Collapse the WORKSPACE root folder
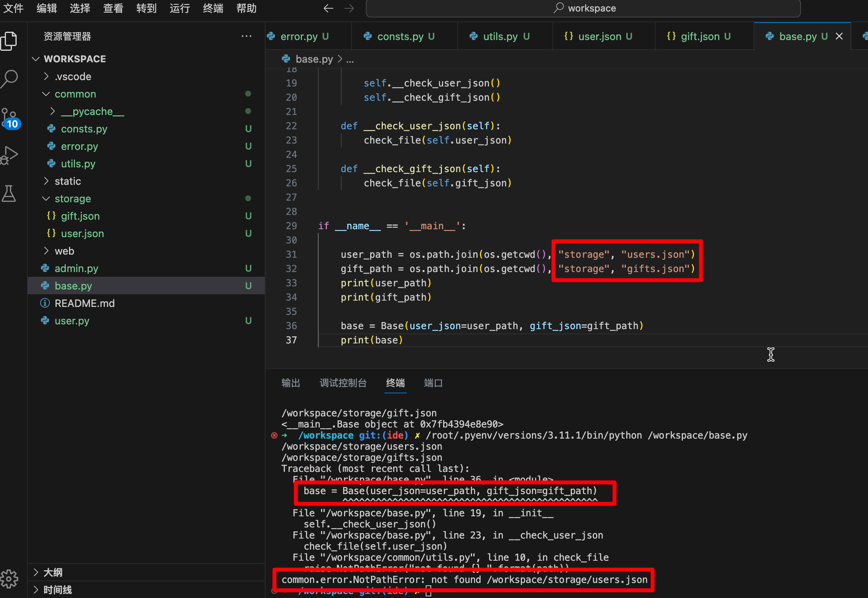 [147, 59]
